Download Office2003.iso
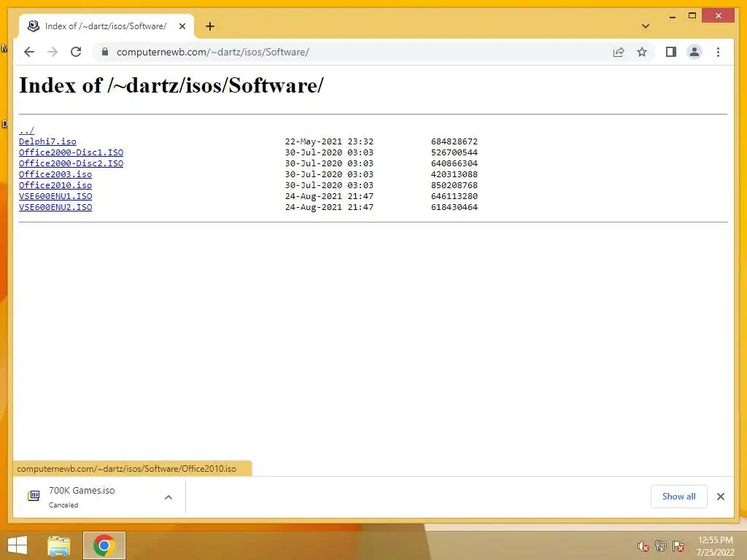747x560 pixels. point(55,174)
